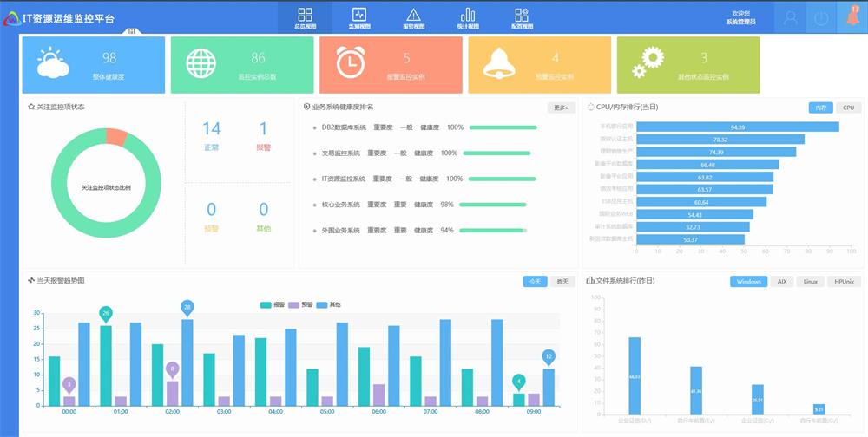
Task: Collapse the small handle below the header
Action: 132,31
